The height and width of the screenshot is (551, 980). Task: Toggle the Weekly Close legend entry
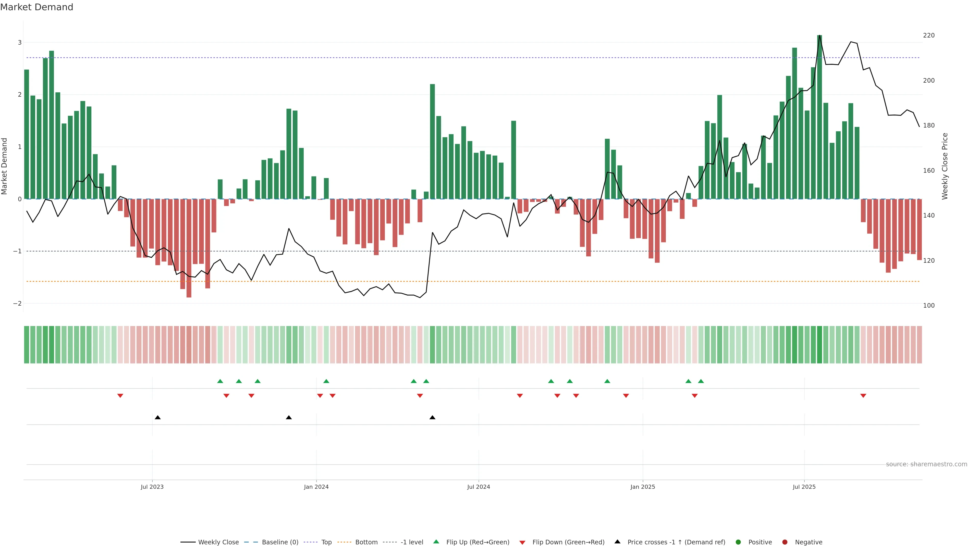pos(218,542)
